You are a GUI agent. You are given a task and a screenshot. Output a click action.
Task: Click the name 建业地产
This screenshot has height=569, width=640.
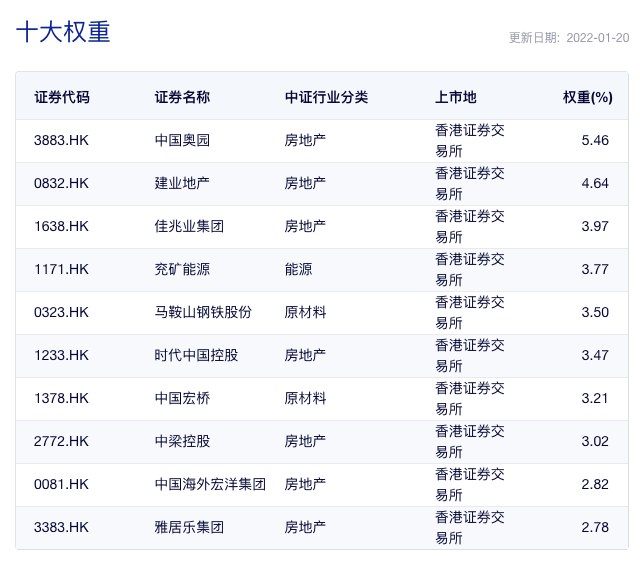182,183
